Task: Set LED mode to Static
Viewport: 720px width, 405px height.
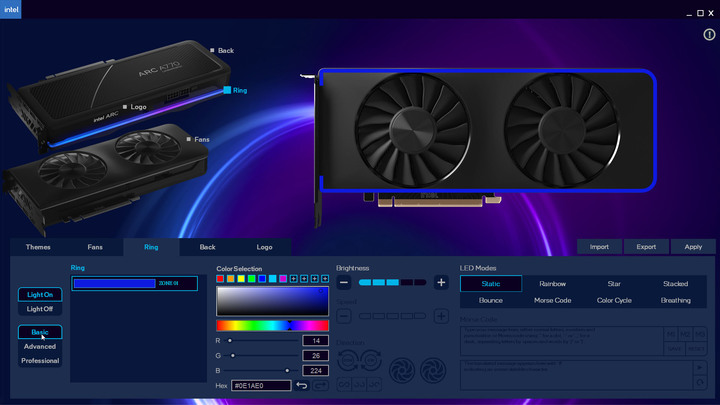Action: pos(491,284)
